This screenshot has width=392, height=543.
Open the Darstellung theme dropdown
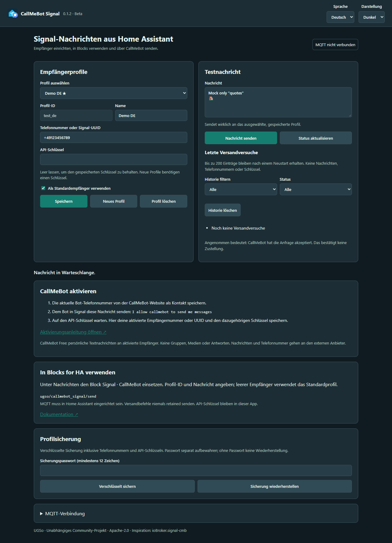pos(371,17)
